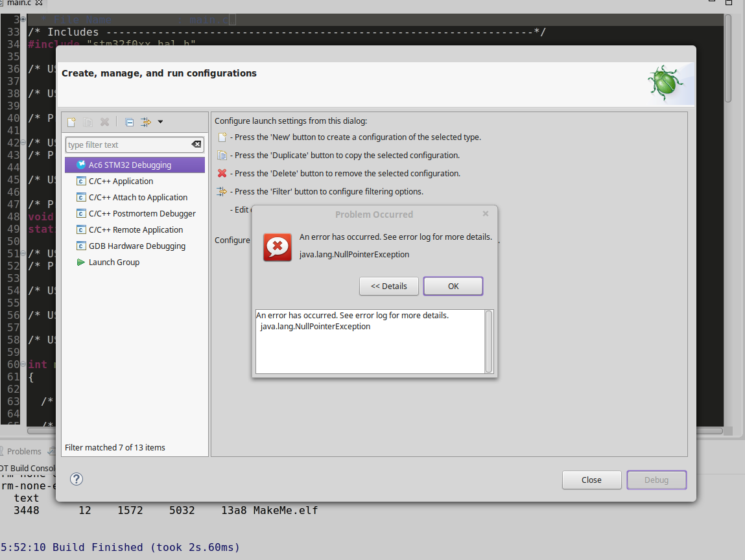Open the Filter launch configurations icon

(146, 122)
